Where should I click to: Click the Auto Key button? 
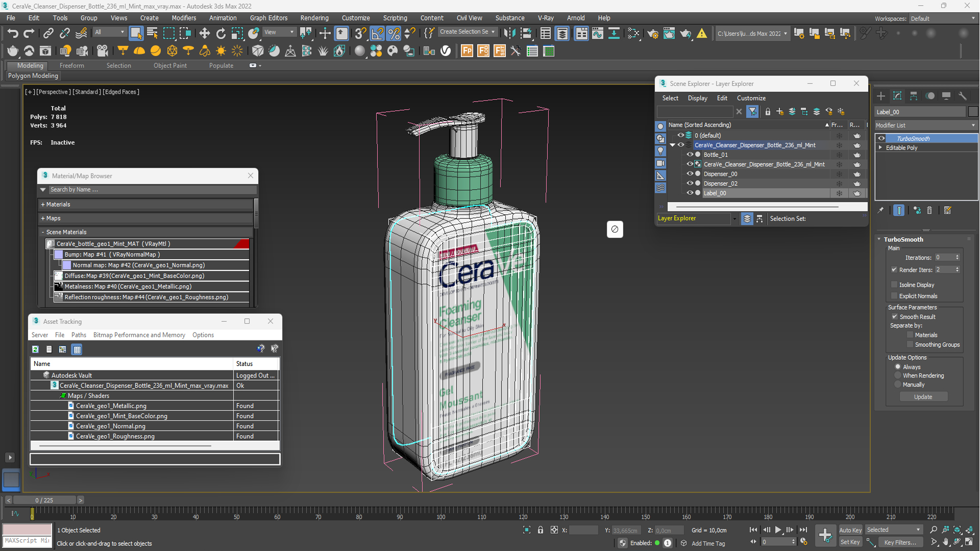tap(850, 530)
